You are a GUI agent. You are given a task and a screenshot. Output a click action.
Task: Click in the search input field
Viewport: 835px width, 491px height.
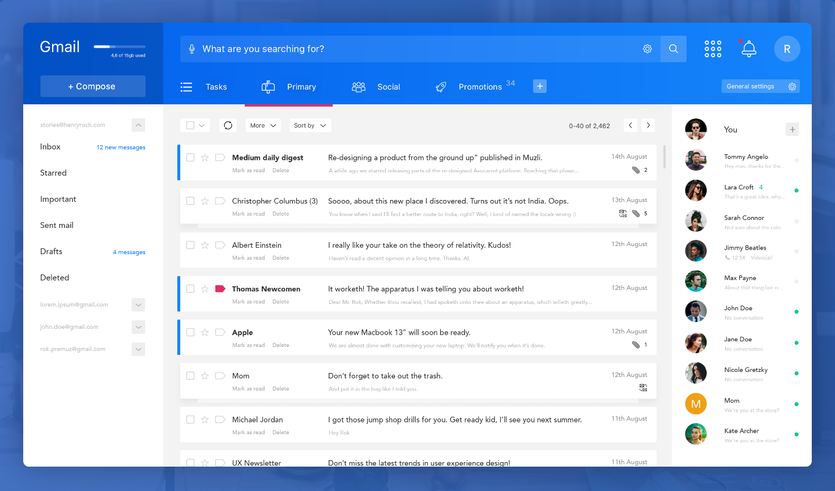(418, 49)
